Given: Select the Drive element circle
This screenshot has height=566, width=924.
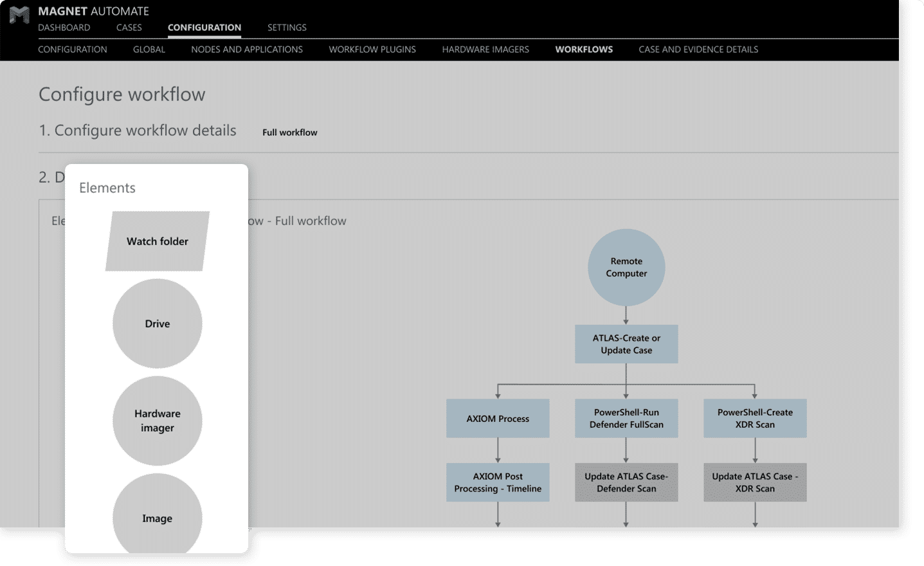Looking at the screenshot, I should click(x=158, y=324).
